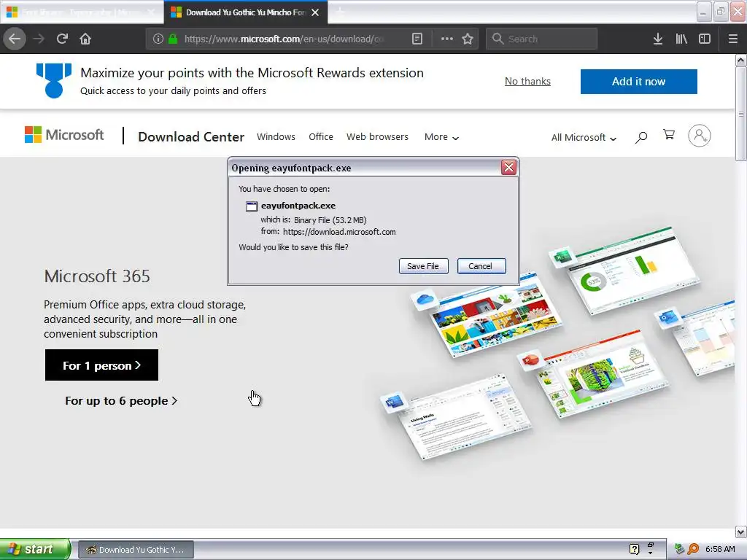Viewport: 747px width, 560px height.
Task: Open the Office navigation menu item
Action: tap(321, 136)
